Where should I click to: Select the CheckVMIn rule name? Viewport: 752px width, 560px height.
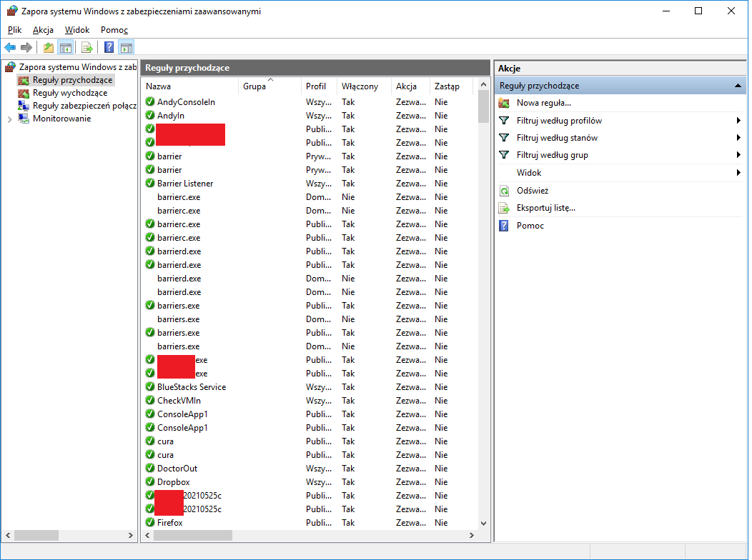point(179,401)
